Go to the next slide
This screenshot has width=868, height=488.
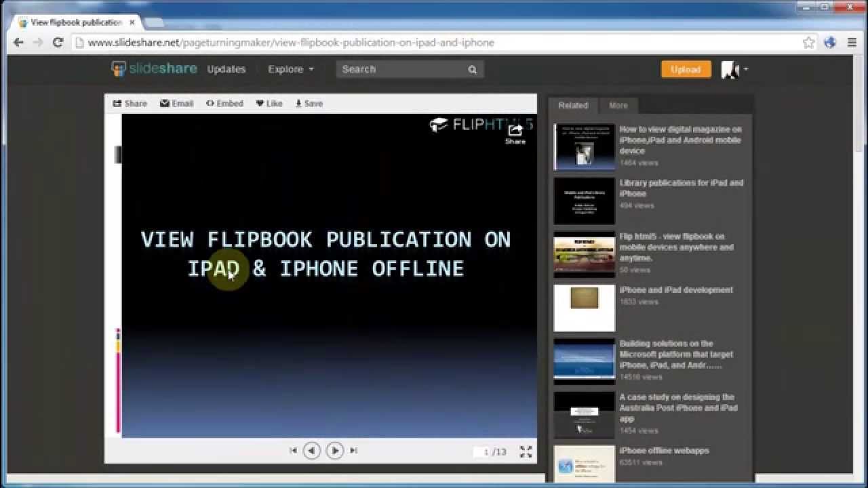click(335, 450)
